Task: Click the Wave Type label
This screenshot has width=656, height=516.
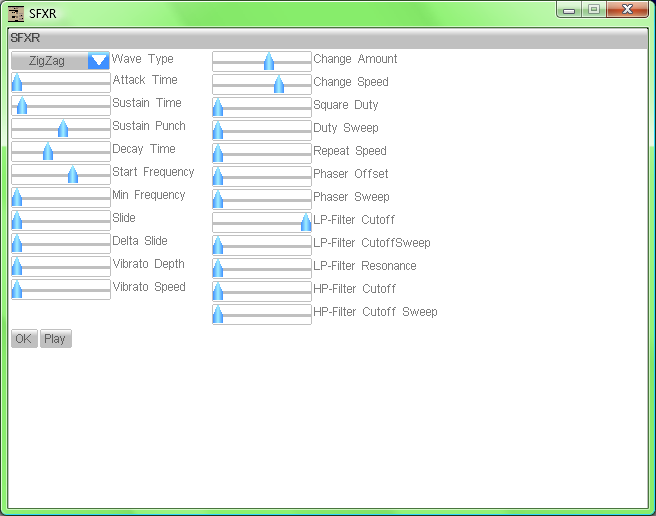Action: pyautogui.click(x=143, y=59)
